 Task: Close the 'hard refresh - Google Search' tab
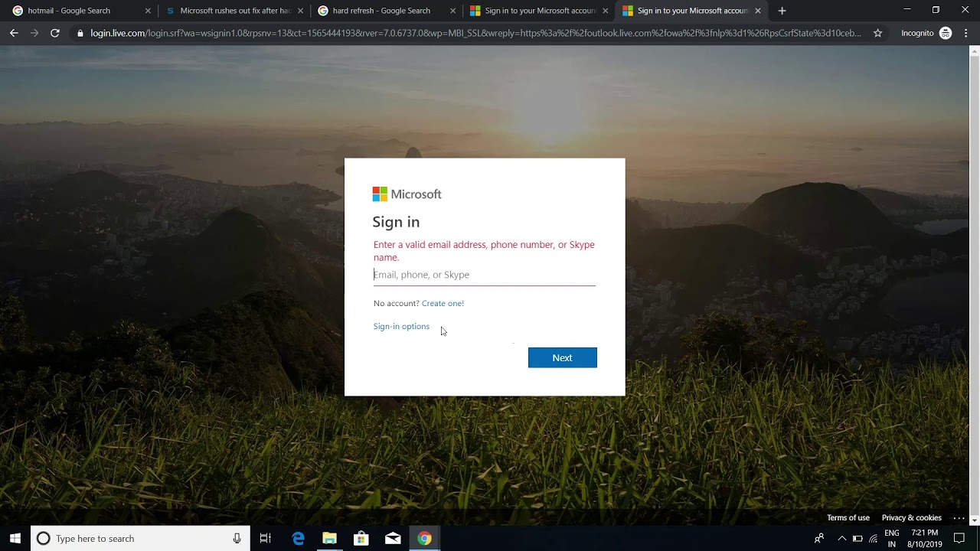click(x=452, y=11)
